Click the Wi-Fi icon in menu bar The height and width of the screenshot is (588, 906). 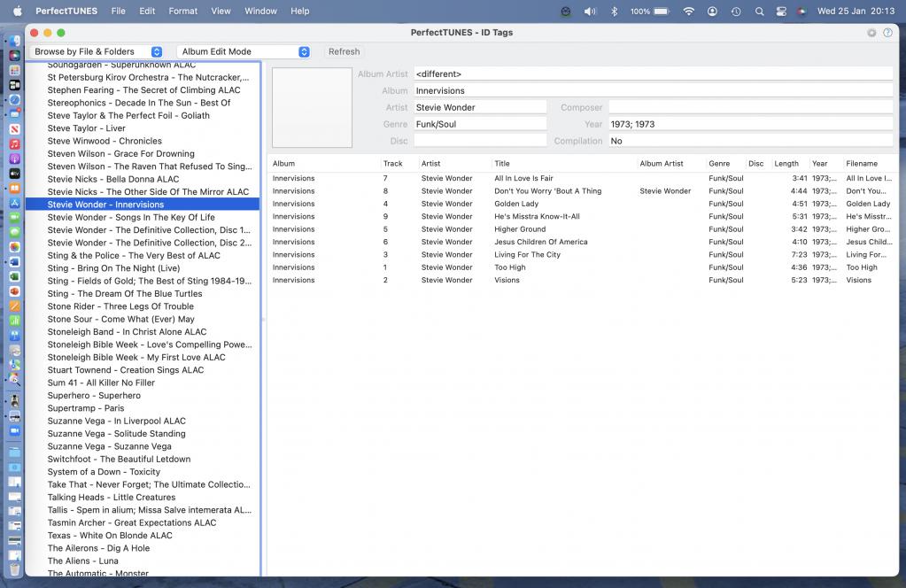coord(688,12)
